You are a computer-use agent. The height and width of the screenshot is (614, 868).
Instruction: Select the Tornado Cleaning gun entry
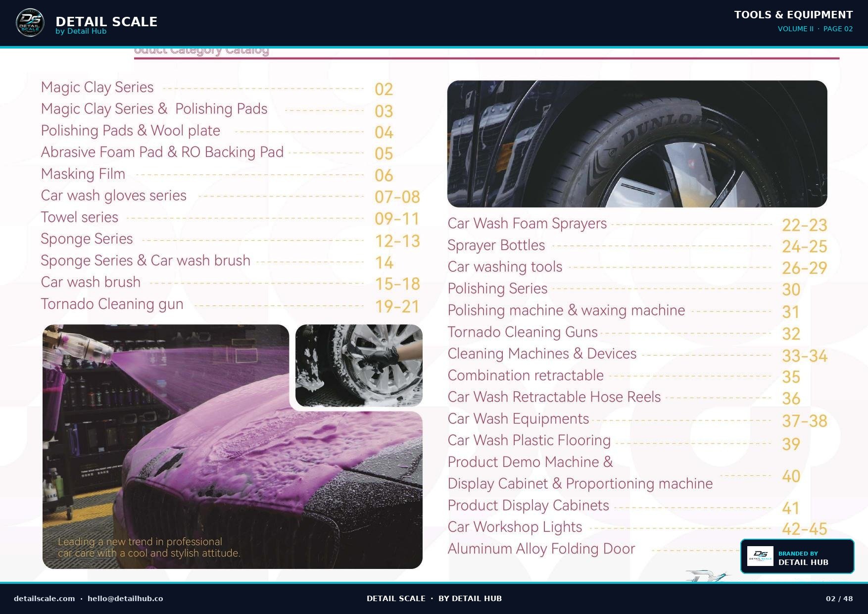coord(112,304)
